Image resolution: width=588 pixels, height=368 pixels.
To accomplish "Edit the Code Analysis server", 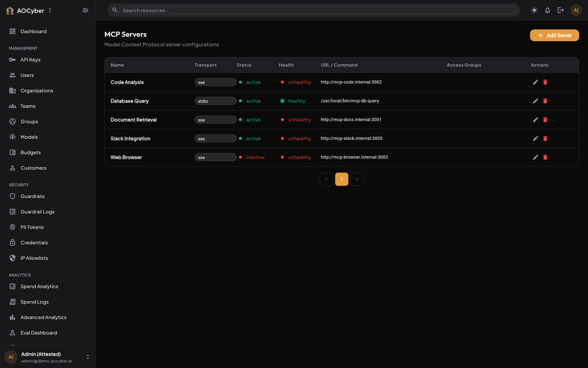I will tap(535, 82).
